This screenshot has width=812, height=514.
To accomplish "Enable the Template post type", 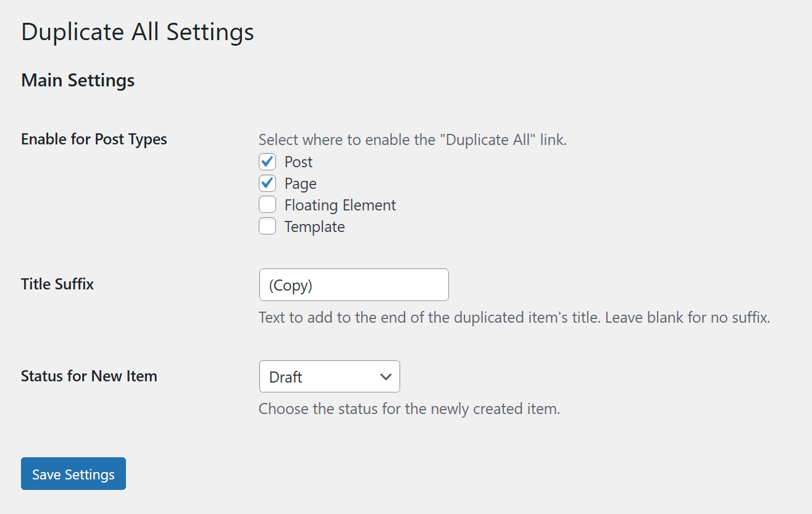I will [267, 226].
